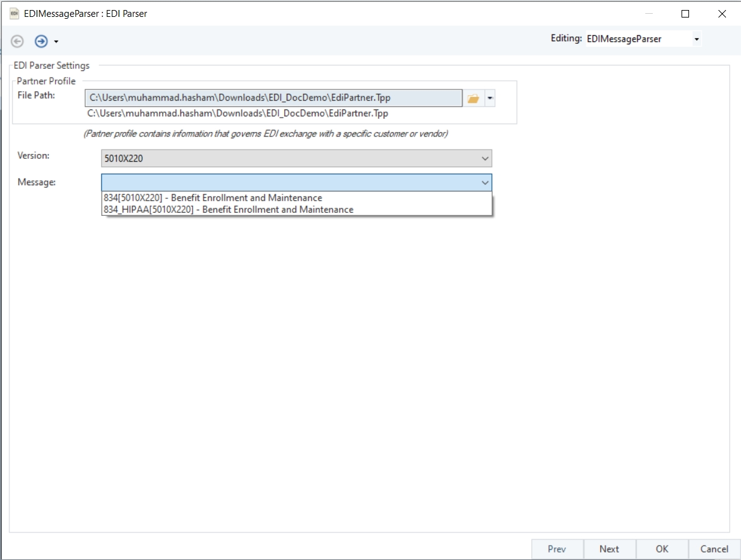Click the forward navigation arrow icon
This screenshot has height=560, width=741.
coord(41,41)
